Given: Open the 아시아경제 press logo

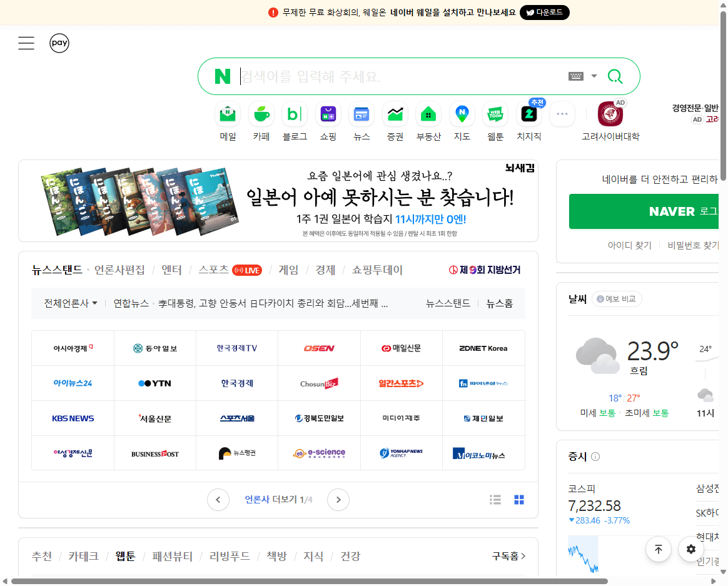Looking at the screenshot, I should coord(73,348).
